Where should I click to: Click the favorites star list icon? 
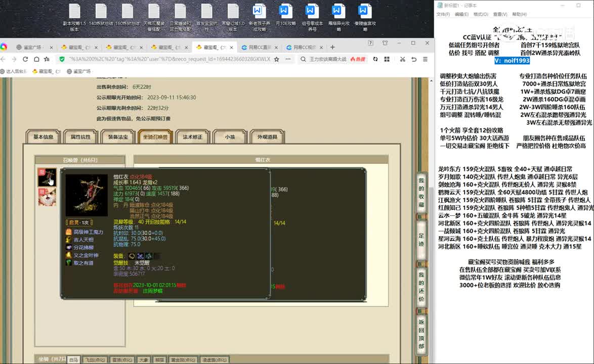tap(47, 60)
